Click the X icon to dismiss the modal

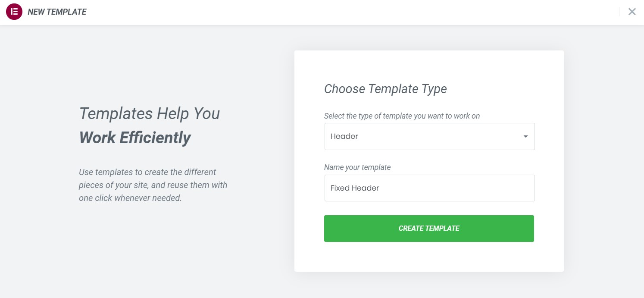632,12
